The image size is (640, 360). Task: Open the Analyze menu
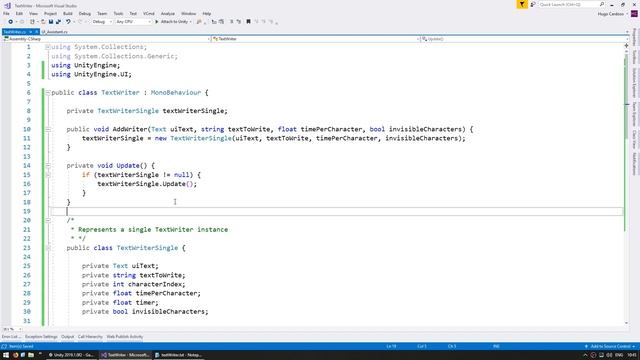coord(168,13)
